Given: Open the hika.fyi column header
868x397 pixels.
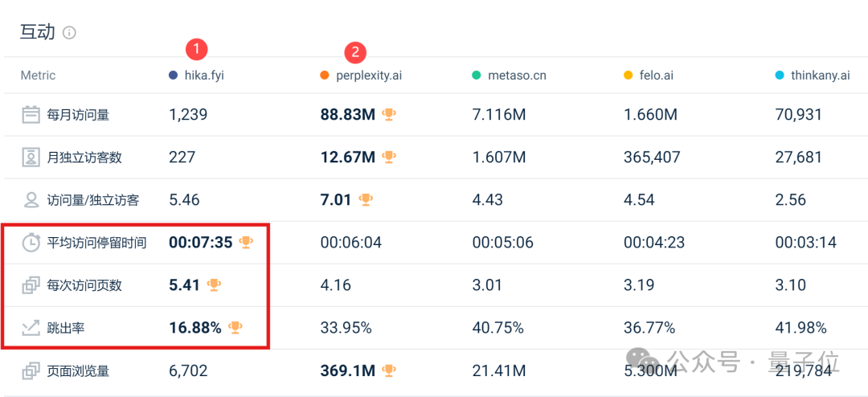Looking at the screenshot, I should (204, 76).
